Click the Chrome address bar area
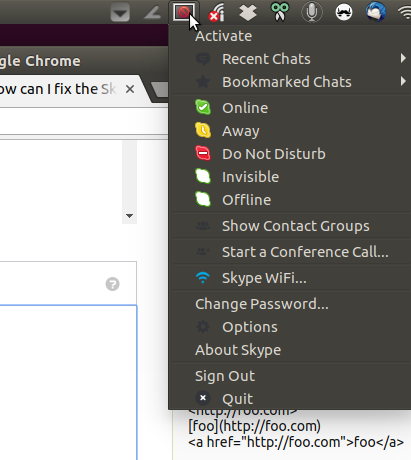The height and width of the screenshot is (460, 411). coord(83,122)
